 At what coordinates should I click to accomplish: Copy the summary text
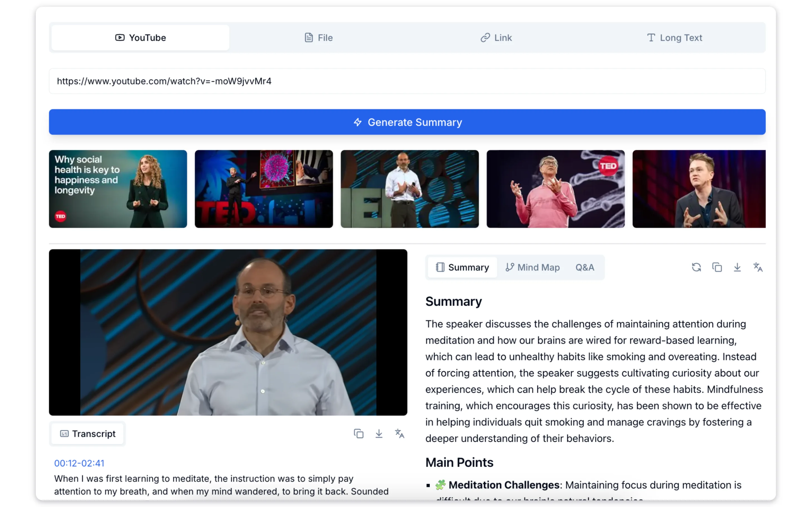(x=717, y=267)
